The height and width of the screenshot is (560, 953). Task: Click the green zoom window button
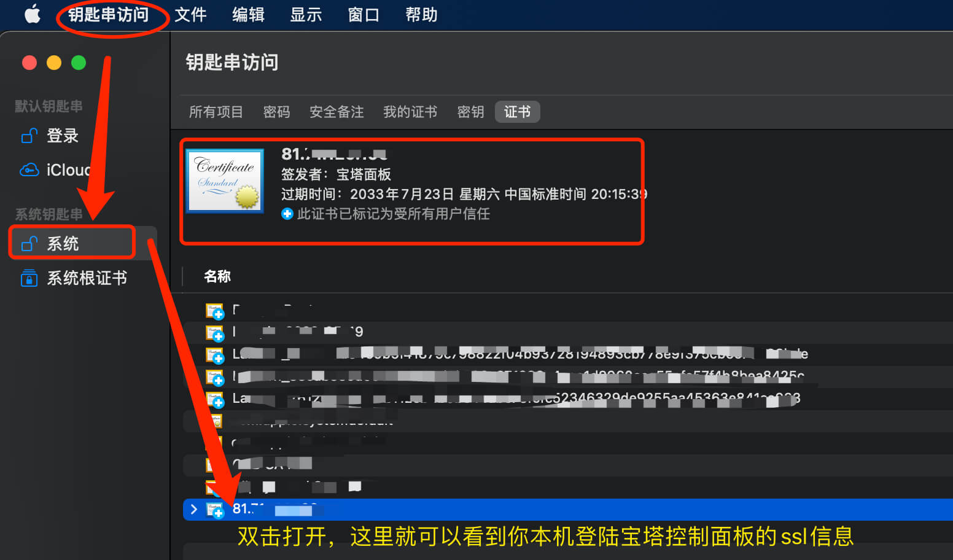[x=79, y=63]
